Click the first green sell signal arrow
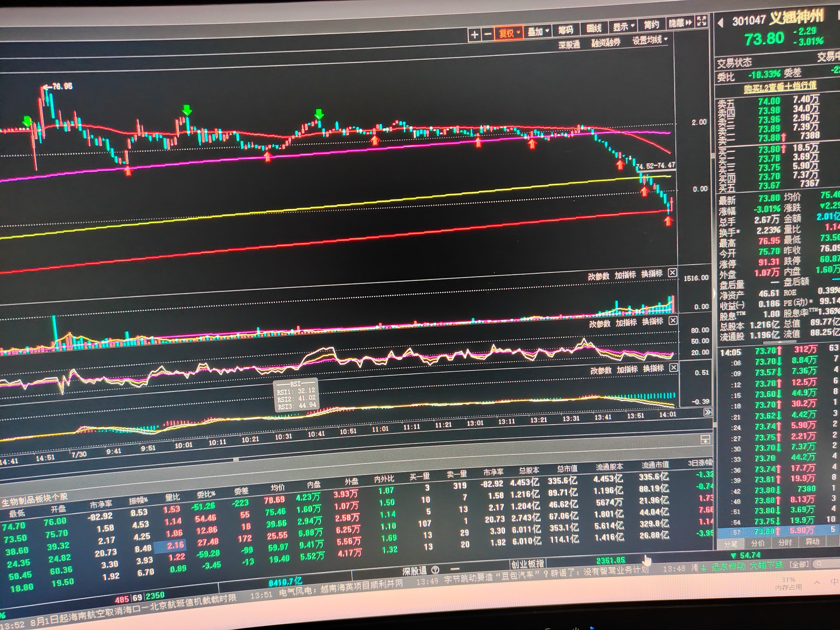The height and width of the screenshot is (630, 840). click(x=27, y=121)
